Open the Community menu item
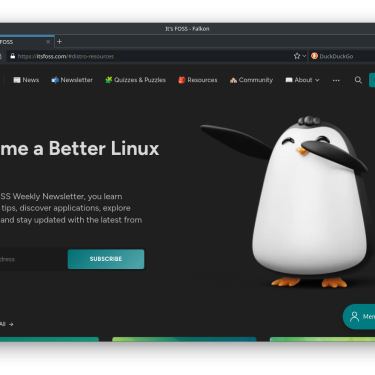 click(x=251, y=80)
